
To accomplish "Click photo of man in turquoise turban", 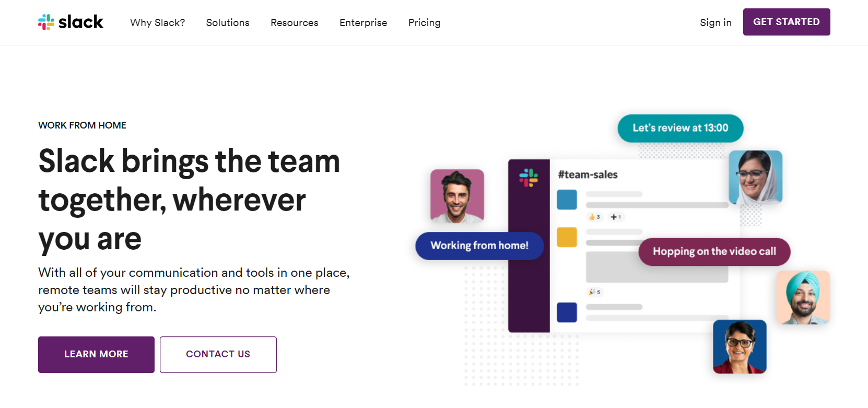I will pyautogui.click(x=803, y=297).
